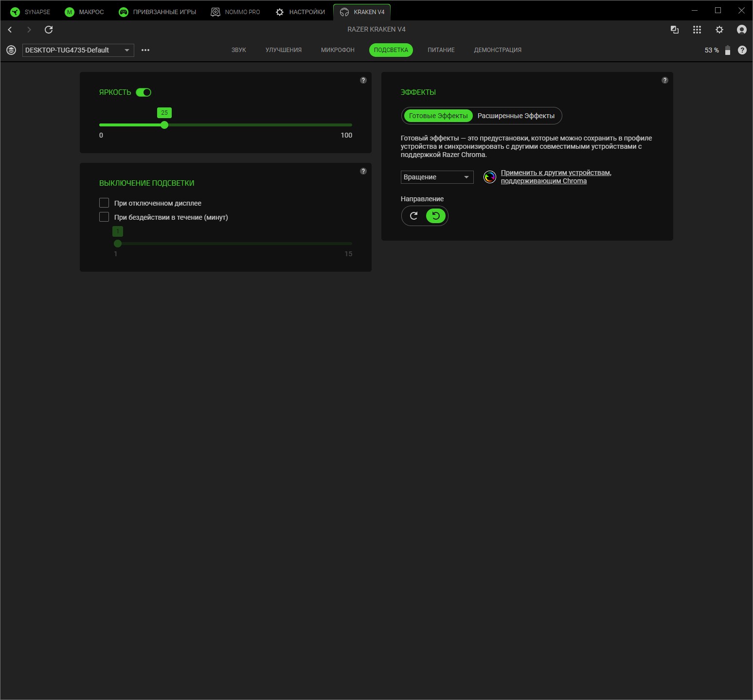Image resolution: width=753 pixels, height=700 pixels.
Task: Go forward with the right arrow
Action: [x=29, y=30]
